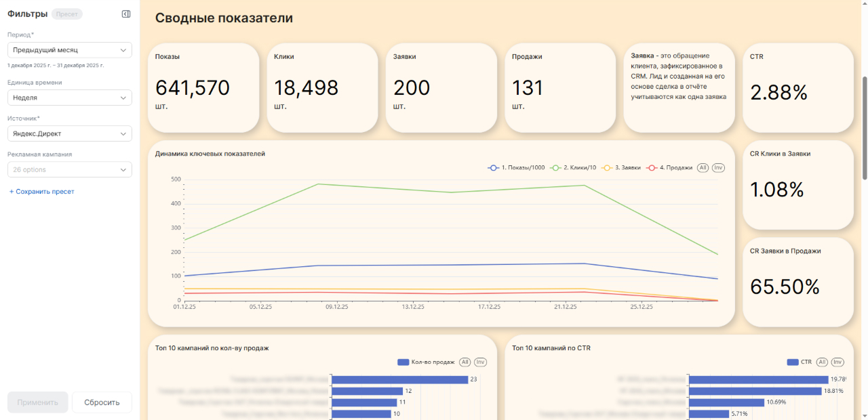Image resolution: width=868 pixels, height=420 pixels.
Task: Click All in the CTR top-10 chart legend
Action: click(x=822, y=362)
